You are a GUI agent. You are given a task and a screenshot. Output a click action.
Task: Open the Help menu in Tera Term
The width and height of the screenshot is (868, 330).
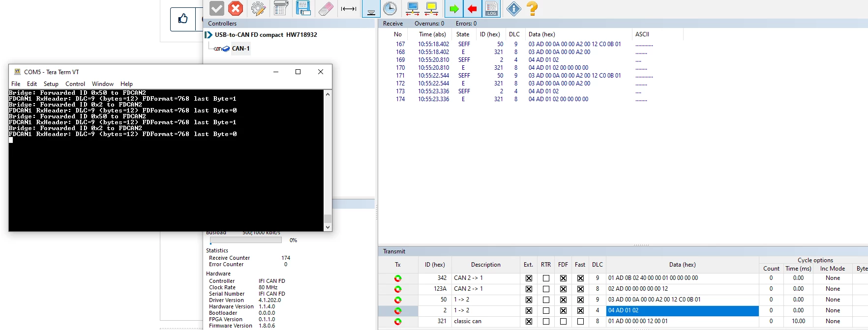coord(126,84)
